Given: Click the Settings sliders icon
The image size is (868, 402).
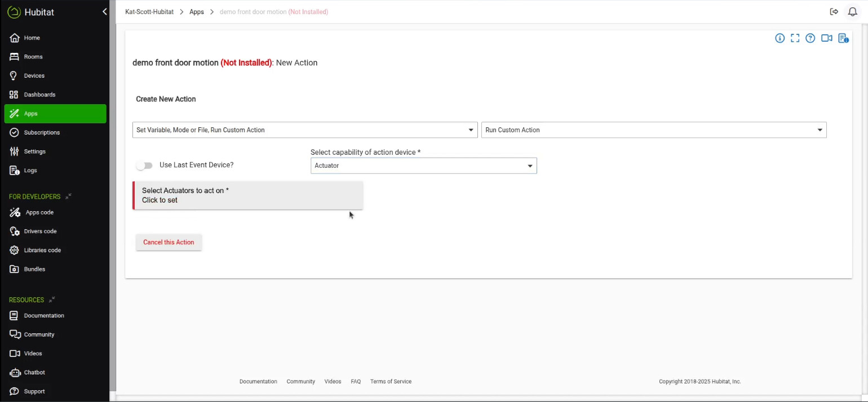Looking at the screenshot, I should 14,151.
